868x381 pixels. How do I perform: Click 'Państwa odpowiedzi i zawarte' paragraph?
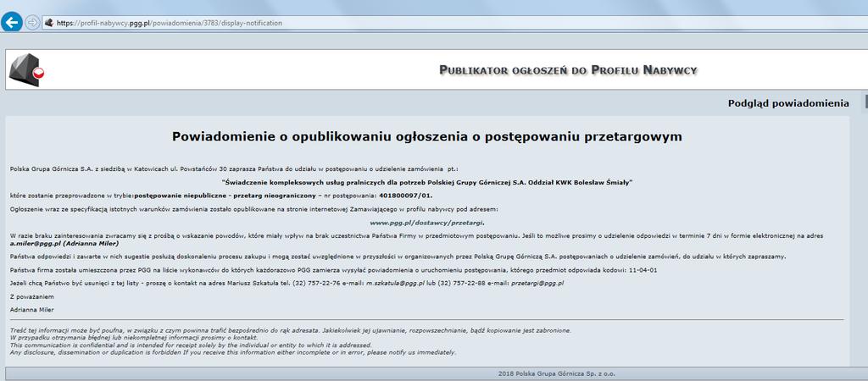pos(398,257)
